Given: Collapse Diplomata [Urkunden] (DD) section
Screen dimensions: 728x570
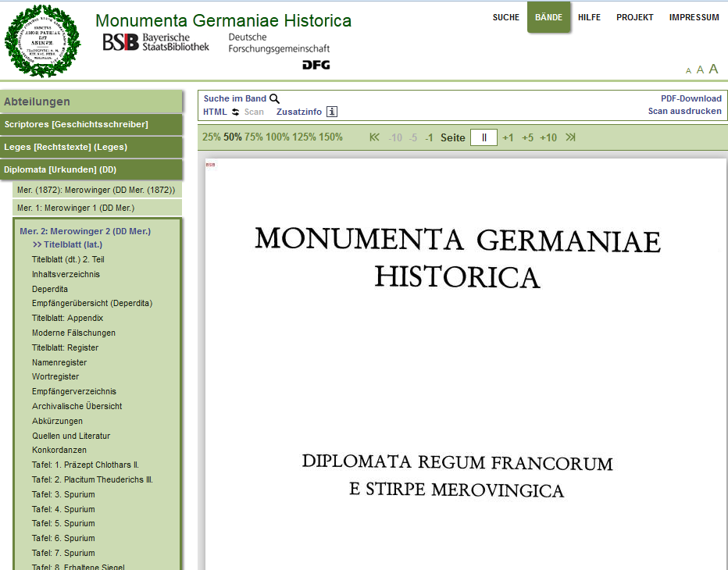Looking at the screenshot, I should pyautogui.click(x=91, y=170).
